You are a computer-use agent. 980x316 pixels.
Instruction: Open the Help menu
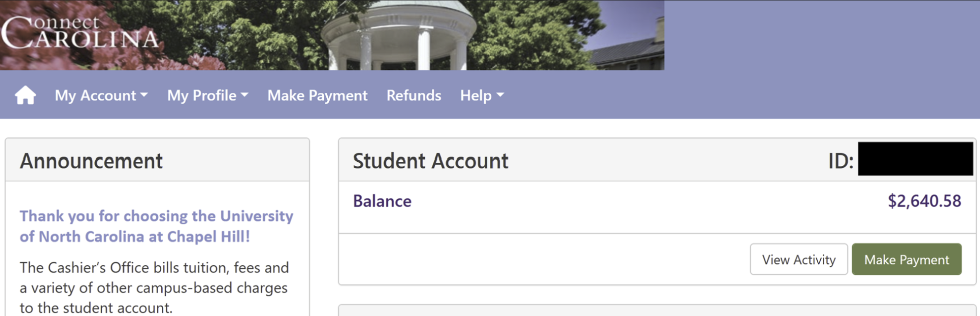coord(482,95)
